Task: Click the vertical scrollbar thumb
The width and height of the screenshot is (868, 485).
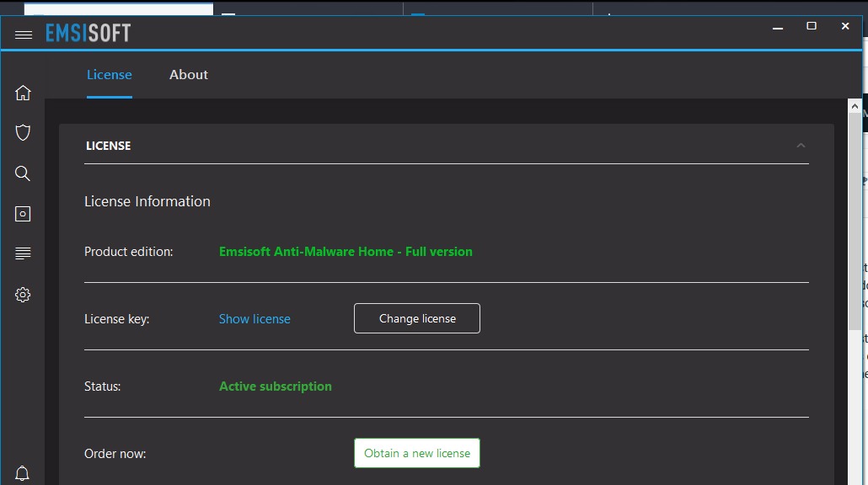Action: (854, 219)
